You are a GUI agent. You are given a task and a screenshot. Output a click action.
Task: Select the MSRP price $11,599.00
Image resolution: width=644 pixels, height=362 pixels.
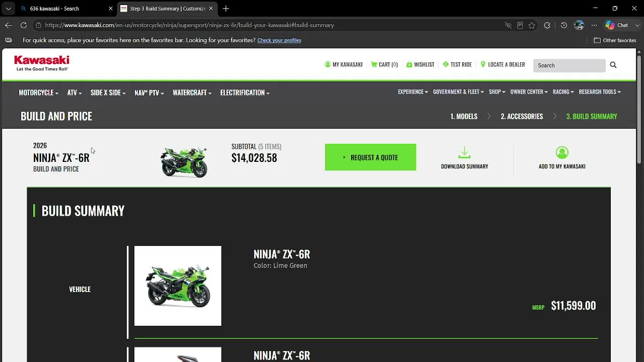point(574,306)
